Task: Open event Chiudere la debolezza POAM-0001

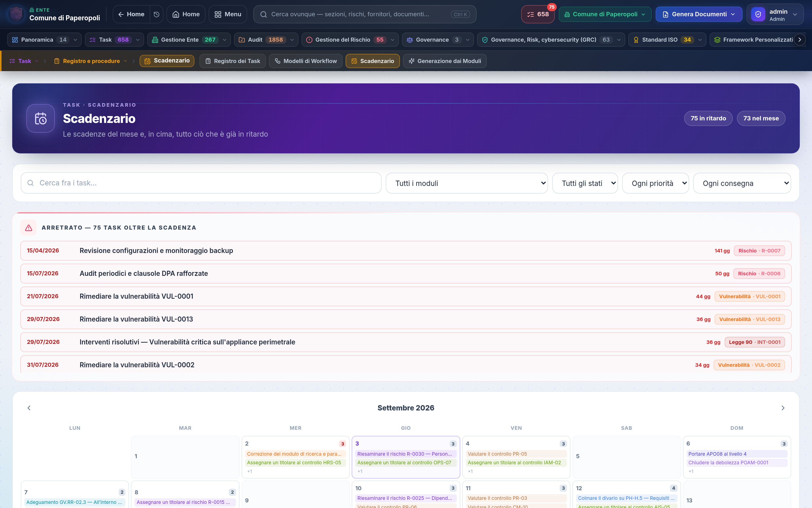Action: (737, 463)
